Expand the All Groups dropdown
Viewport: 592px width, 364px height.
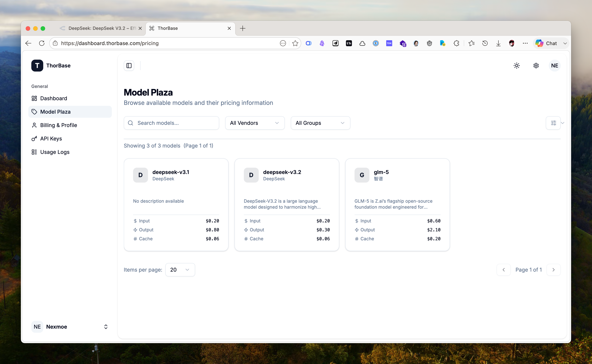tap(320, 123)
